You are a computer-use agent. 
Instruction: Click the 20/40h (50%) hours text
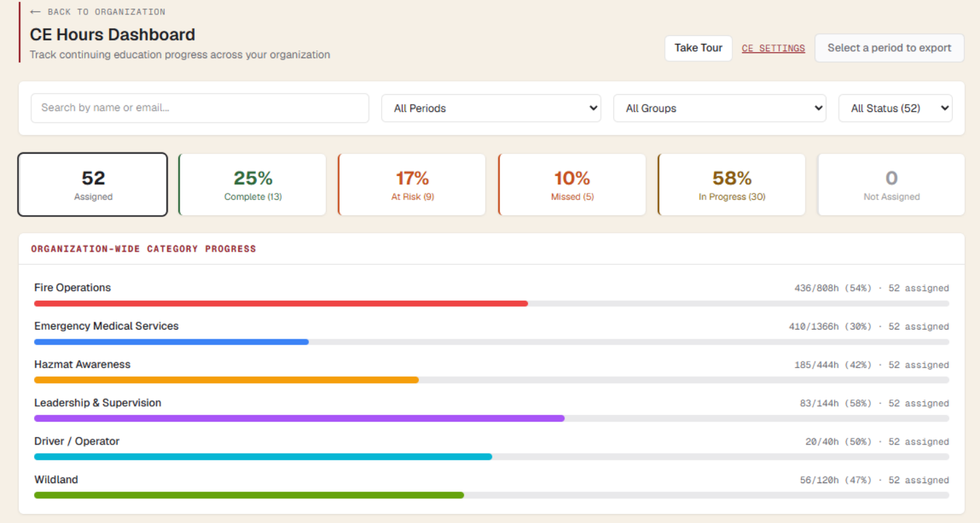click(x=838, y=442)
